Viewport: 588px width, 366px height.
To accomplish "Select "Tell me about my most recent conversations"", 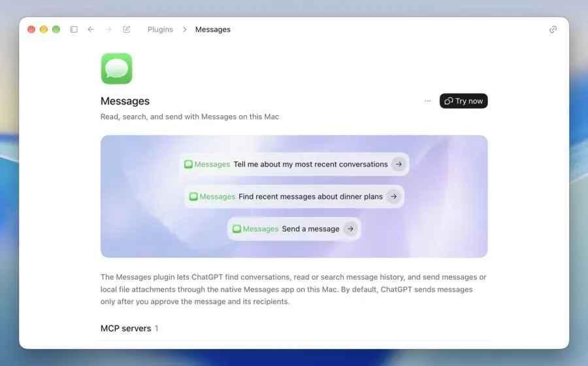I will (x=310, y=164).
